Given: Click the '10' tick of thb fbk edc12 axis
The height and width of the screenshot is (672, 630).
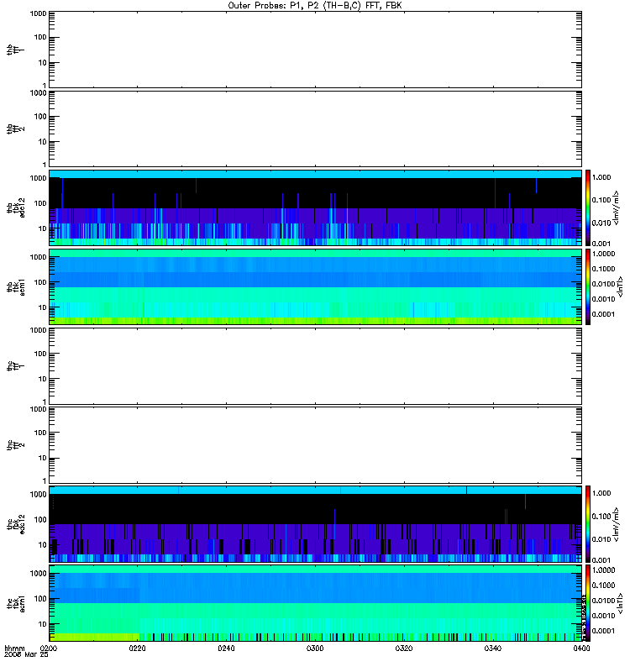Looking at the screenshot, I should pyautogui.click(x=43, y=228).
